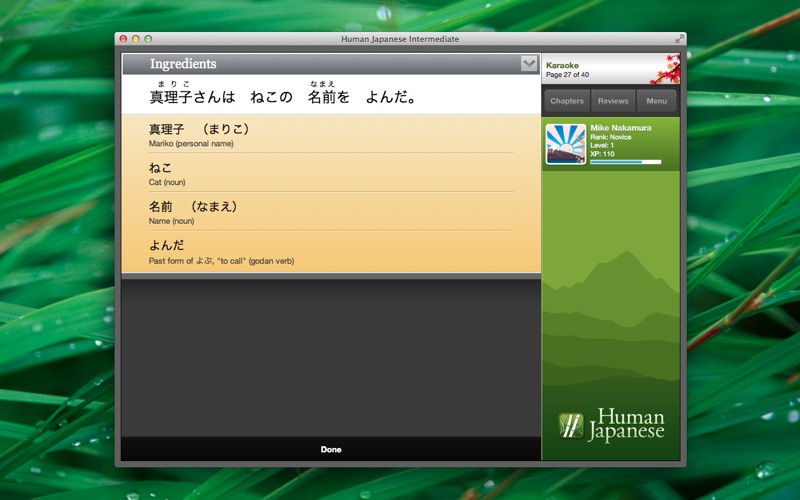
Task: Click the XP progress bar
Action: 625,161
